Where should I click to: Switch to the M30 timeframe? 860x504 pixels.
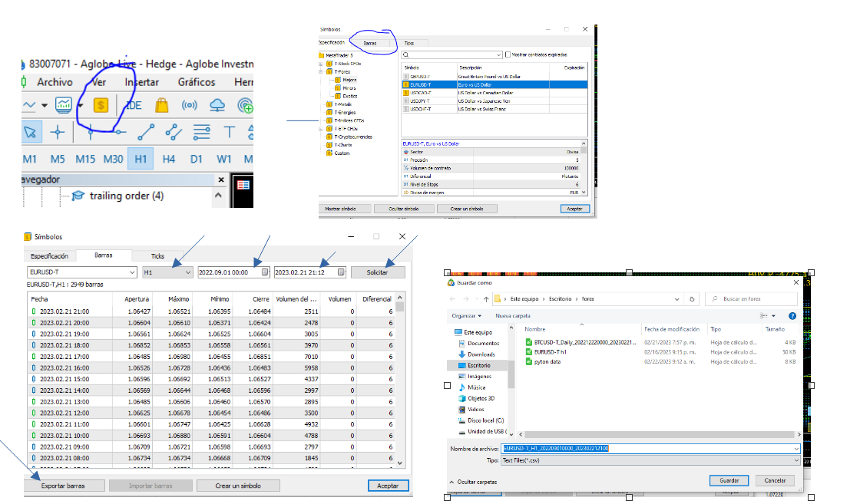point(113,160)
